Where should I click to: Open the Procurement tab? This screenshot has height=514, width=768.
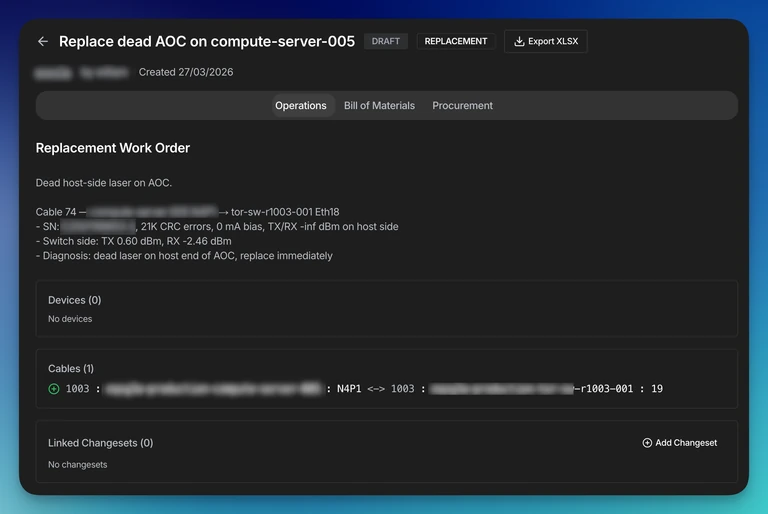(x=462, y=106)
